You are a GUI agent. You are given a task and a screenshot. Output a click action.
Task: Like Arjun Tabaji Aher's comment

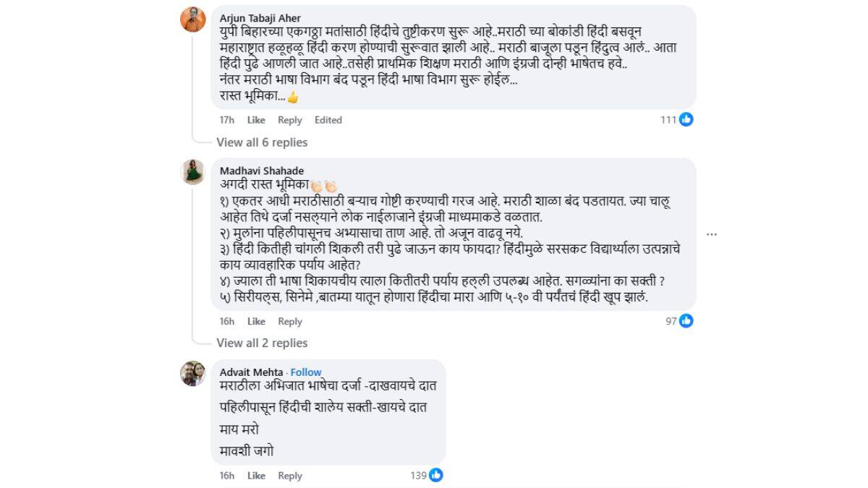coord(255,120)
